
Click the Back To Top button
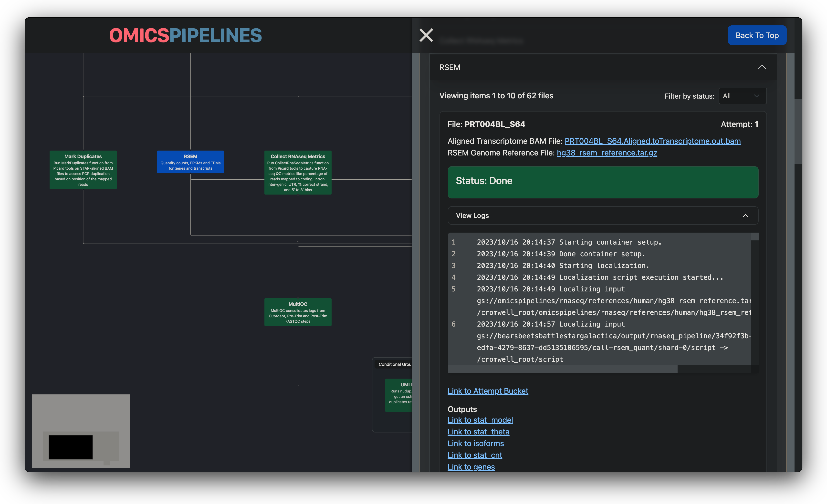pos(757,35)
